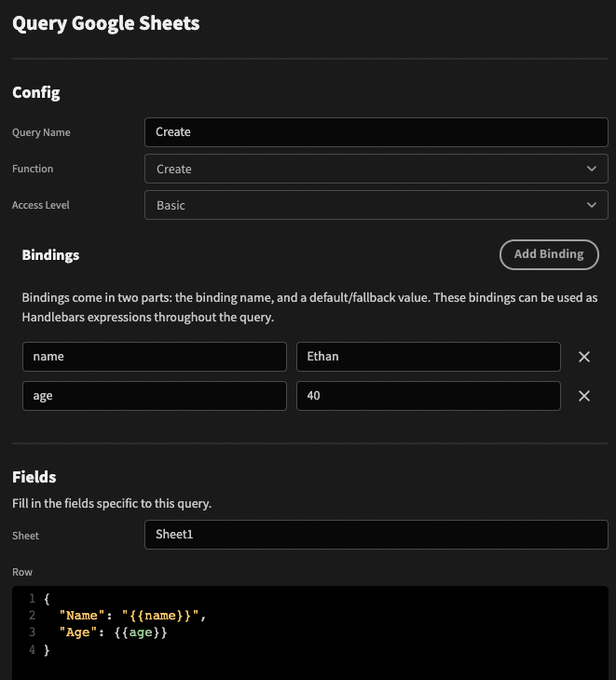Image resolution: width=616 pixels, height=680 pixels.
Task: Click the Add Binding button
Action: click(x=549, y=254)
